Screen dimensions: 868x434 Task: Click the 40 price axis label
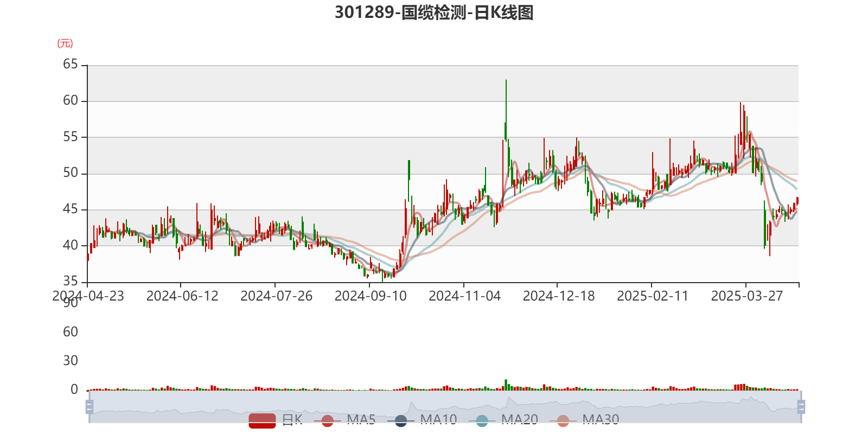click(x=71, y=245)
